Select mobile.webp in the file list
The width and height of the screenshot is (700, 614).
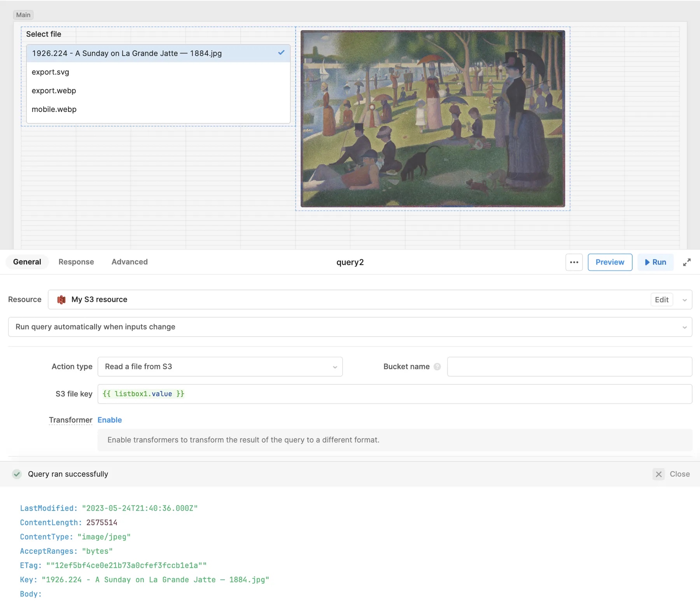pyautogui.click(x=158, y=109)
